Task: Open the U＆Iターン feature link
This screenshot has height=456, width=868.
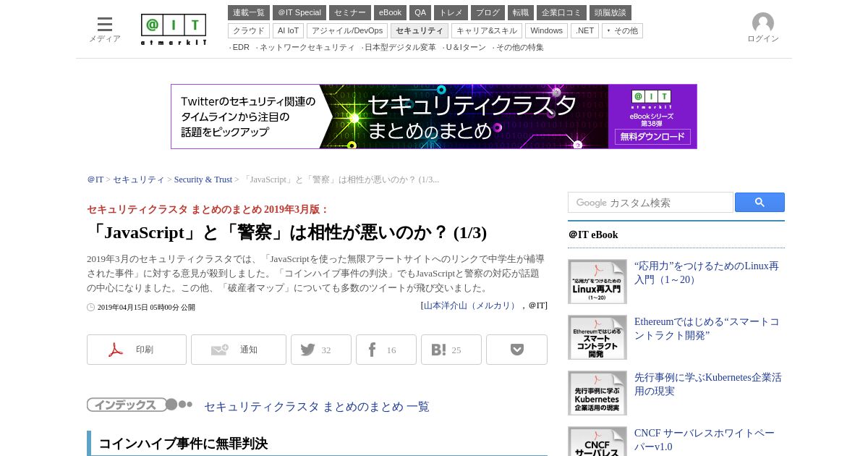Action: [x=466, y=47]
